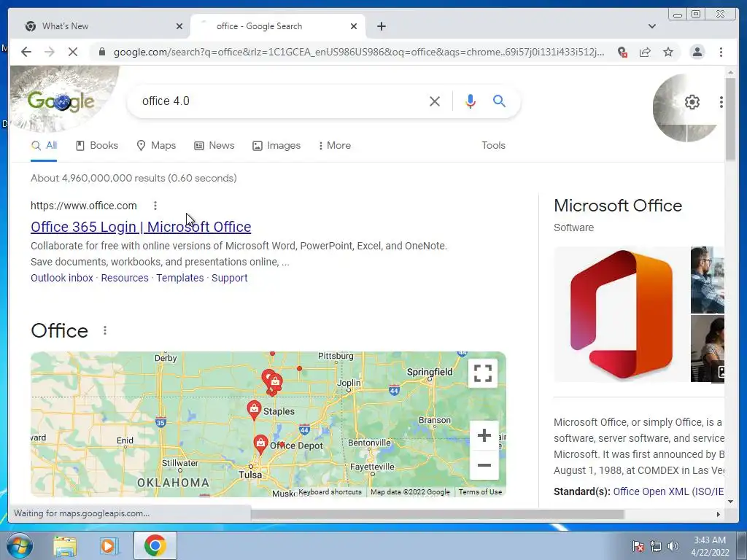Image resolution: width=747 pixels, height=560 pixels.
Task: Go back to the previous page
Action: point(26,52)
